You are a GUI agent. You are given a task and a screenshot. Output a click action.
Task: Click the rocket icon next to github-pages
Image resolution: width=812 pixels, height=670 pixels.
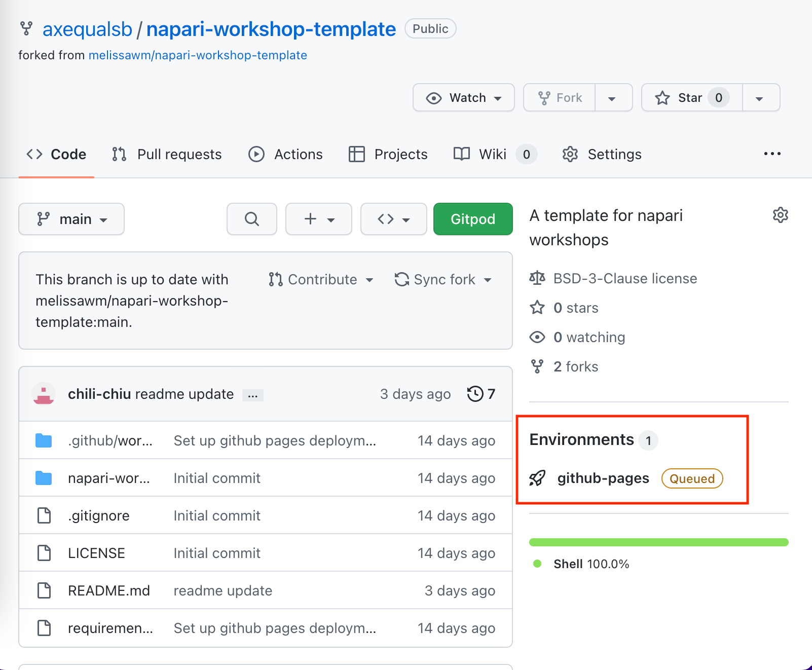538,478
